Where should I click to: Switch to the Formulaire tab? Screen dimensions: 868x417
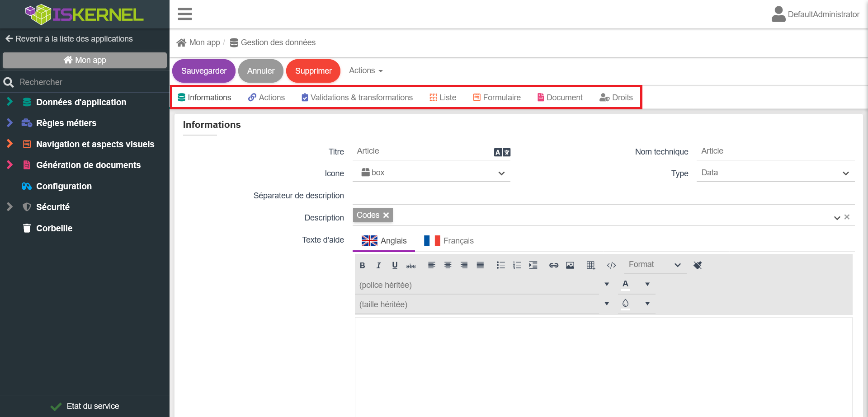(x=497, y=98)
